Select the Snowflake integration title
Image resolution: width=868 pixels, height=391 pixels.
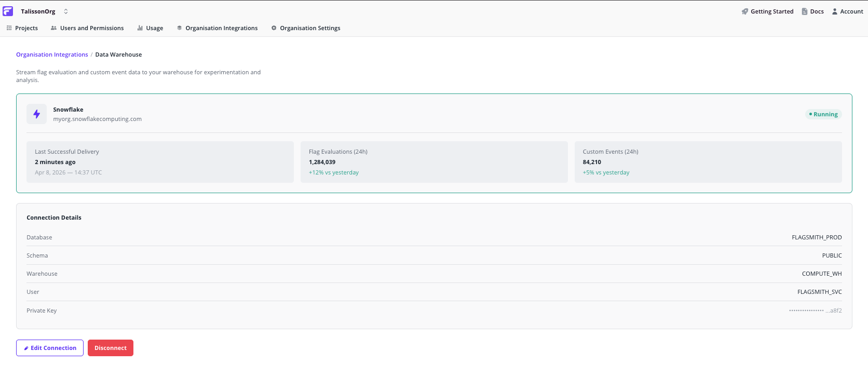click(68, 110)
